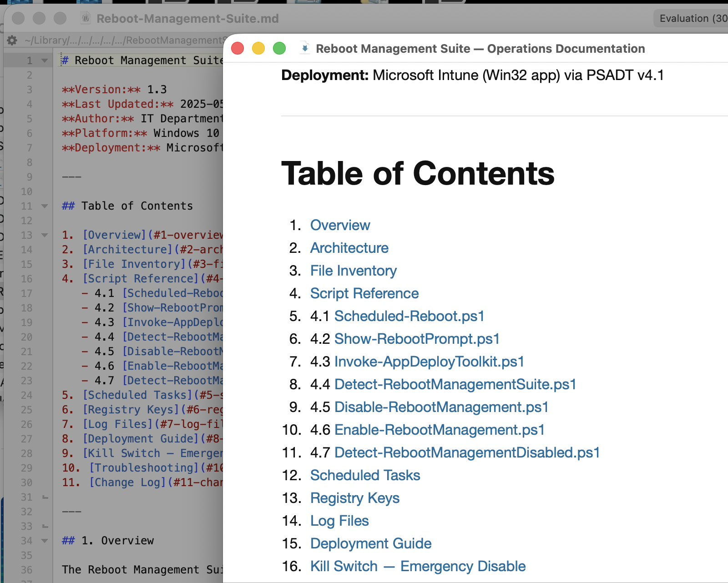Collapse the fold triangle at line 1
The width and height of the screenshot is (728, 583).
45,60
